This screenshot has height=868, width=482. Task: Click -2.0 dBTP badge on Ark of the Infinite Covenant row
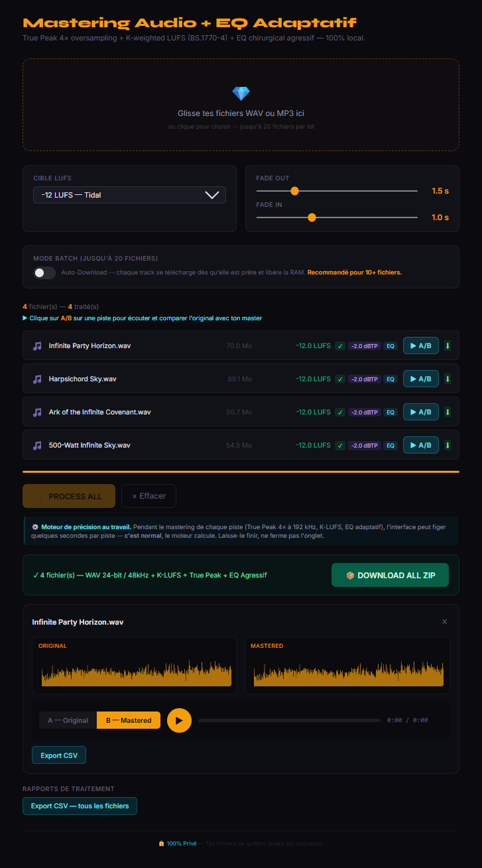click(x=364, y=412)
